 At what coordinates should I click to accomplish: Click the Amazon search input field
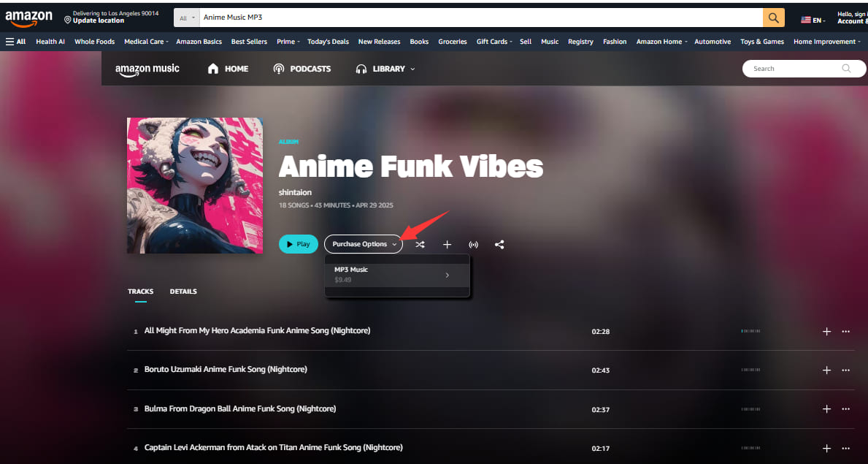click(x=481, y=18)
